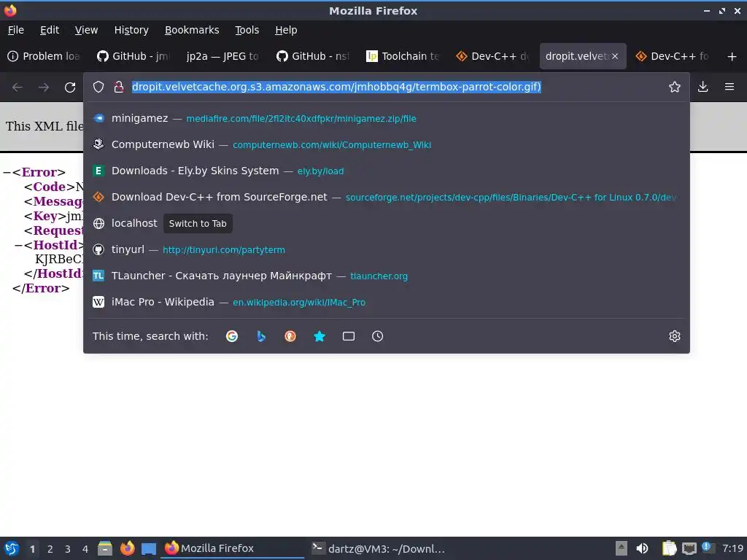The width and height of the screenshot is (747, 560).
Task: Open the Tools menu
Action: (x=247, y=30)
